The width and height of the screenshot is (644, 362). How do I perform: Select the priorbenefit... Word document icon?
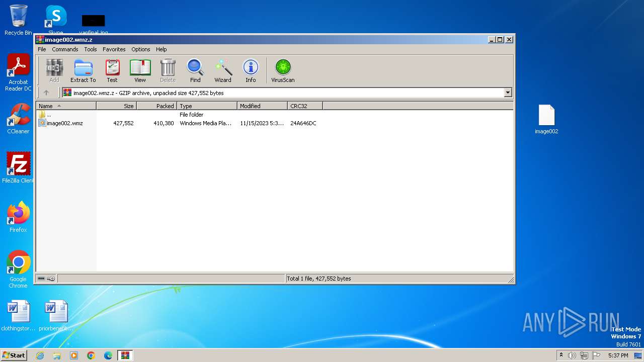click(x=56, y=316)
